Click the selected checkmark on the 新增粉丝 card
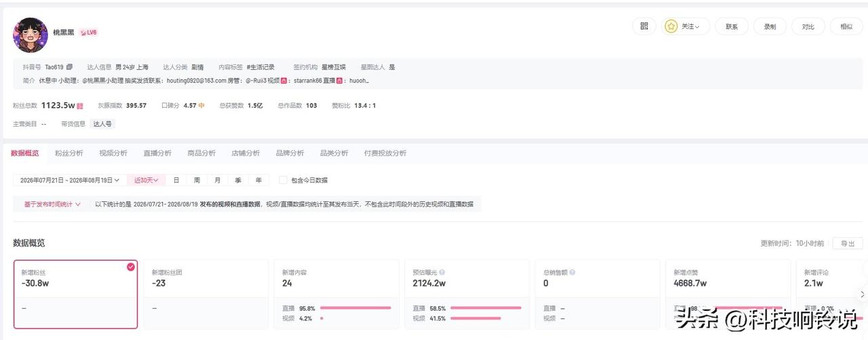The image size is (868, 340). click(x=131, y=267)
